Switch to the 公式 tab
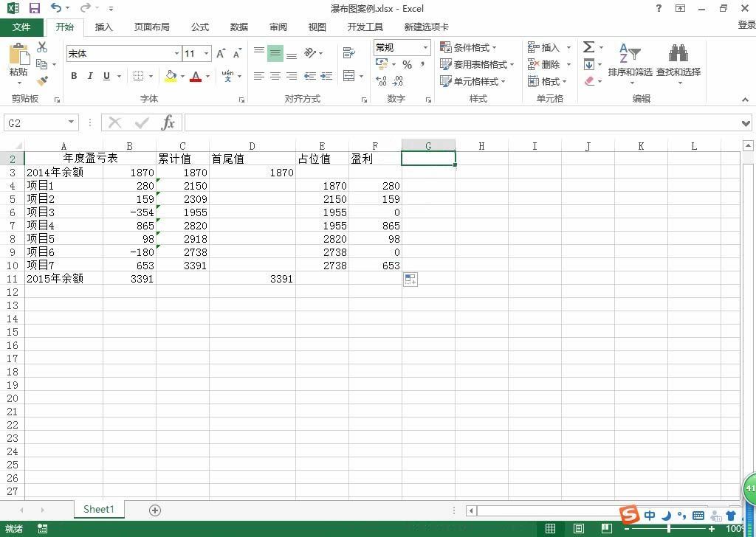Viewport: 756px width, 537px height. click(200, 27)
